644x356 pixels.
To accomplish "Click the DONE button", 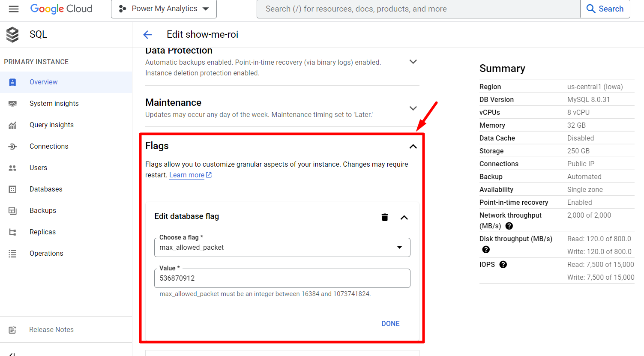I will tap(390, 324).
